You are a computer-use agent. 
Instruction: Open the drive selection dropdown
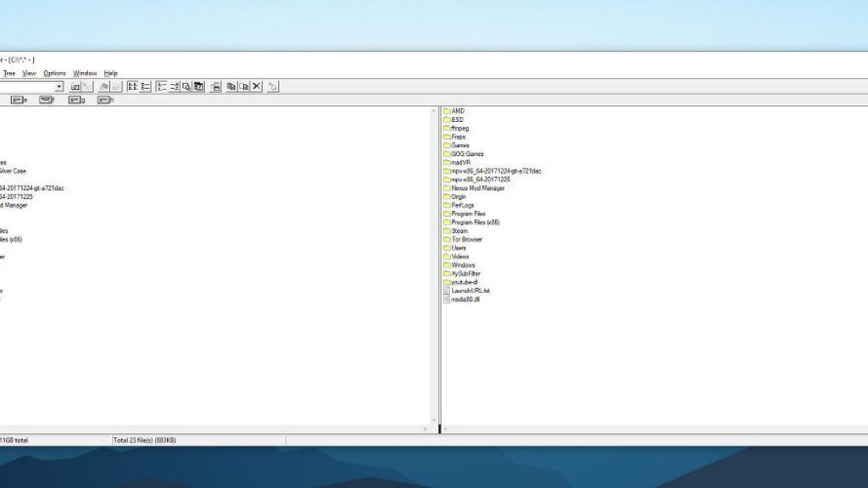tap(60, 86)
